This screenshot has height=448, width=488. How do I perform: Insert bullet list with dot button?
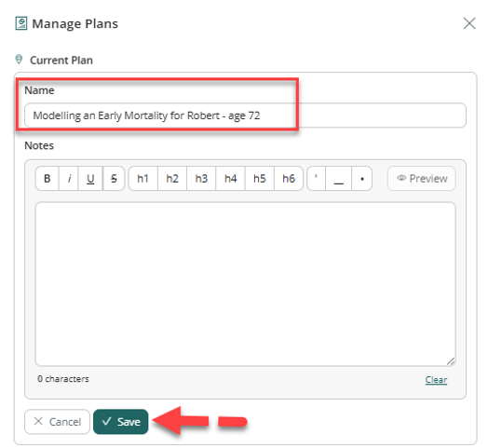click(x=362, y=179)
